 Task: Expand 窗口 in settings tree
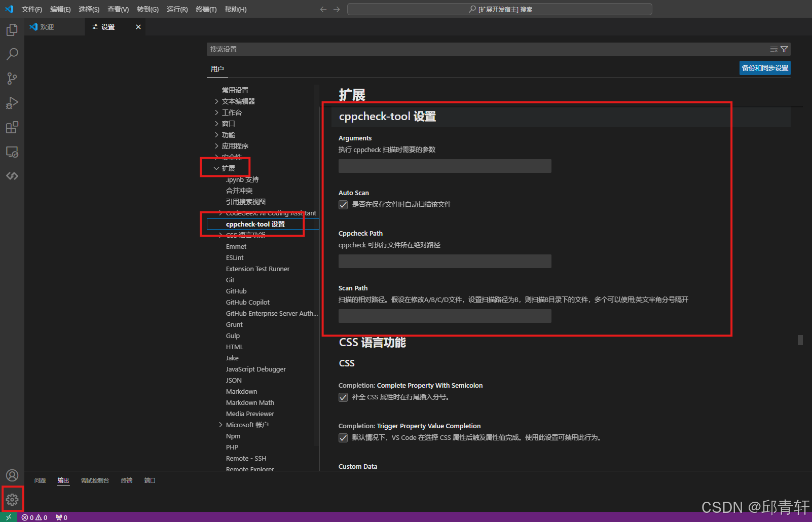tap(216, 124)
